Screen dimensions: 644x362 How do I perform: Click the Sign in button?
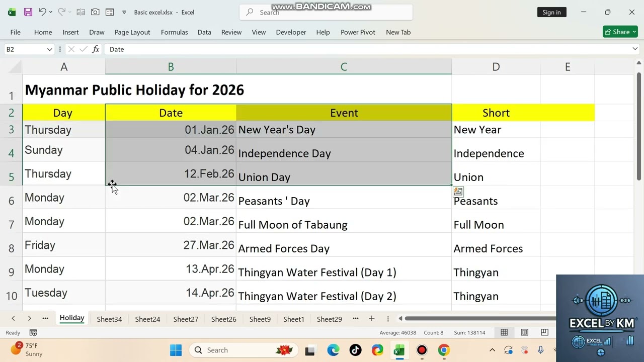(x=551, y=12)
